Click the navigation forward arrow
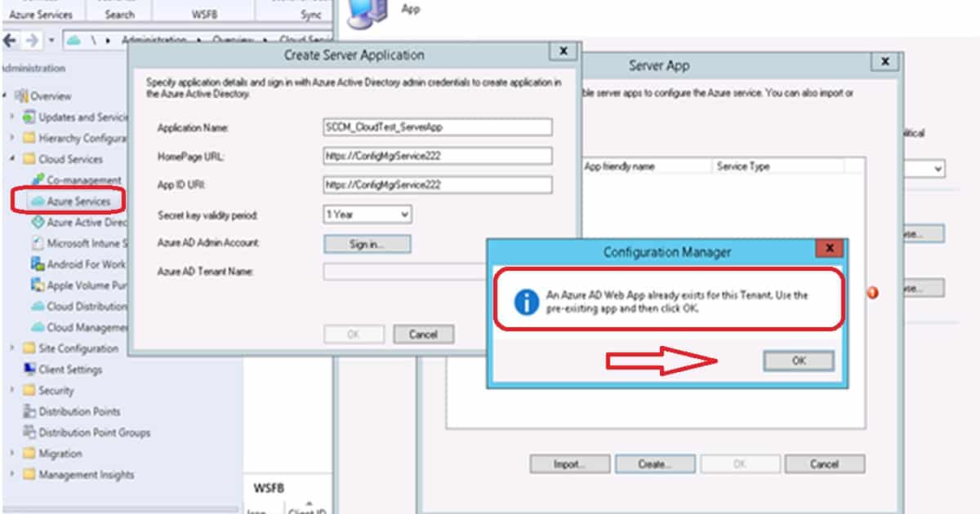 [x=33, y=40]
